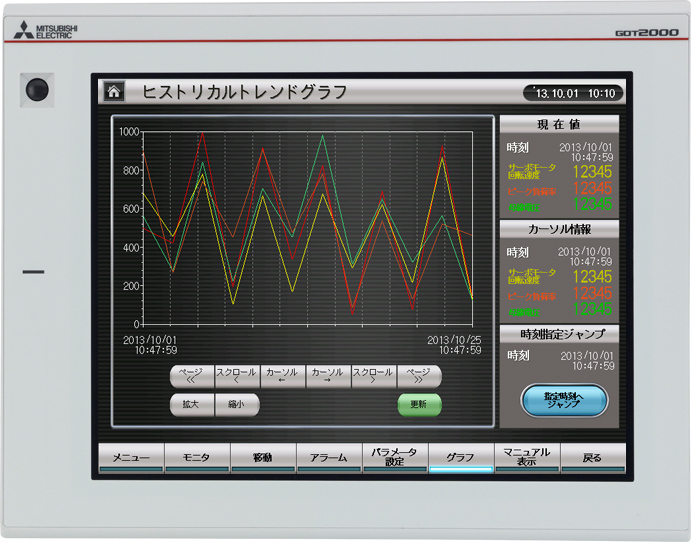Open the メニュー tab
691x542 pixels.
[130, 457]
